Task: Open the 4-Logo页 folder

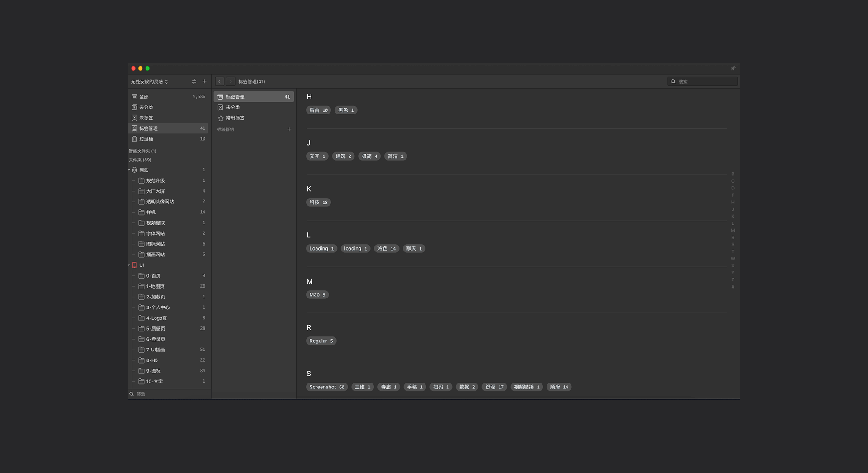Action: pyautogui.click(x=168, y=318)
